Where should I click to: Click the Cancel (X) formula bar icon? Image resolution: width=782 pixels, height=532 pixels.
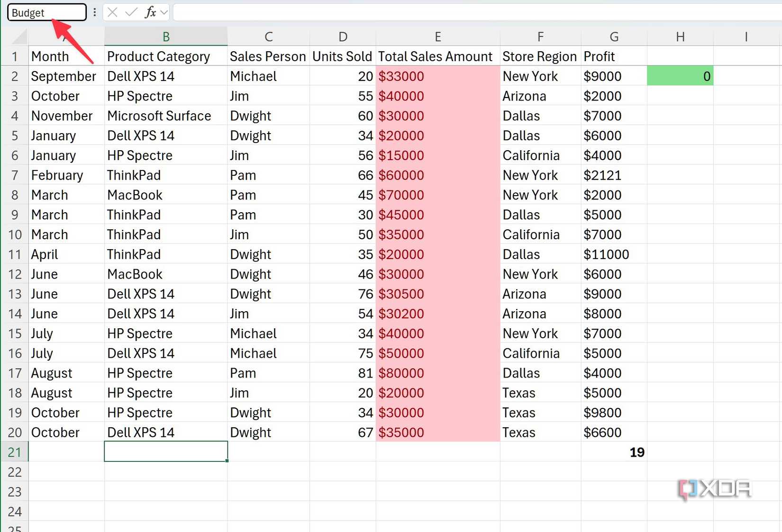112,12
